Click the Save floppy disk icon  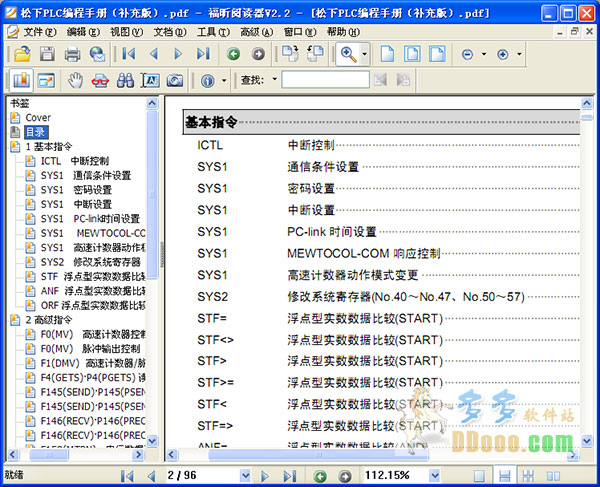pos(47,54)
